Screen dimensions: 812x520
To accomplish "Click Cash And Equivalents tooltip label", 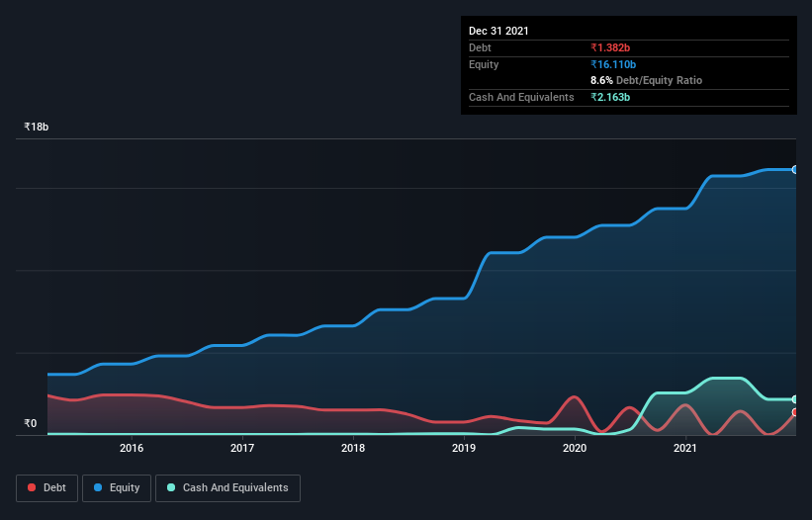I will point(521,97).
